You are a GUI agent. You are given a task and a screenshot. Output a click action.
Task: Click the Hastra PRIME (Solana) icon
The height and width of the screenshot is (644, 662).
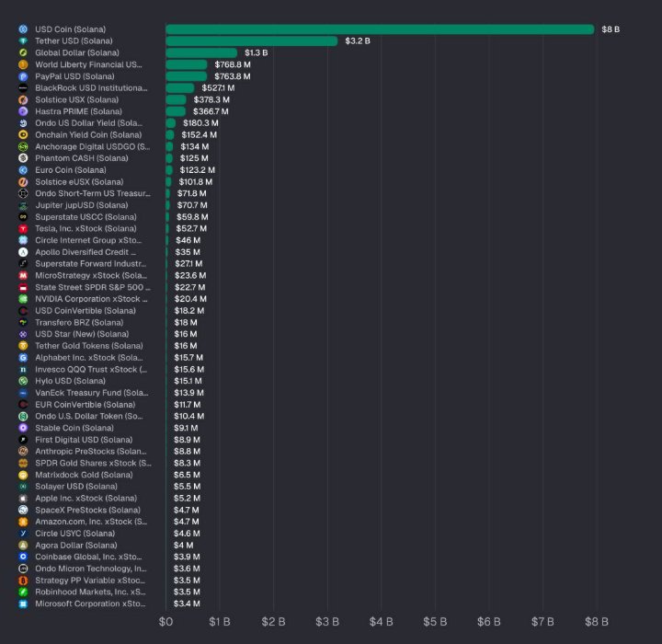23,111
